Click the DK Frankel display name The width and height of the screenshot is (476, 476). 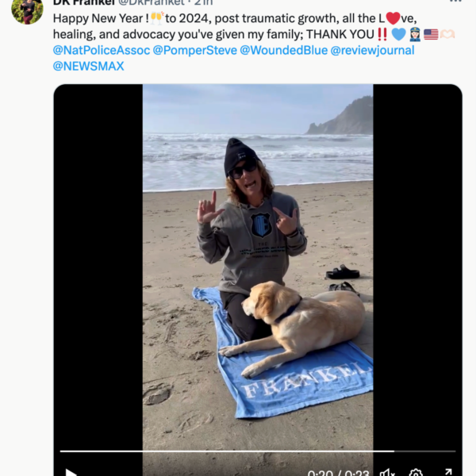[84, 2]
